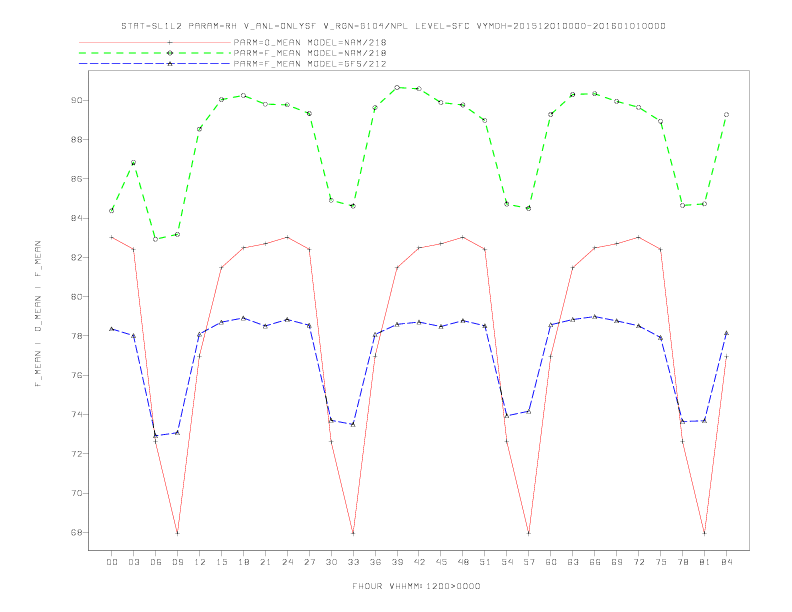Click the blue dashed legend line sample

(155, 64)
